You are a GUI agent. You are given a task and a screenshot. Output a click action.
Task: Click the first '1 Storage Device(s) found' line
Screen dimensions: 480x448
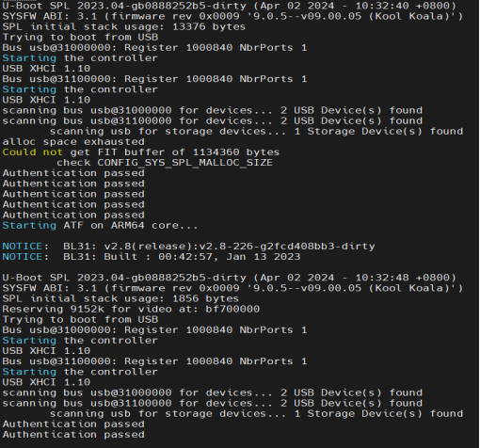coord(256,132)
